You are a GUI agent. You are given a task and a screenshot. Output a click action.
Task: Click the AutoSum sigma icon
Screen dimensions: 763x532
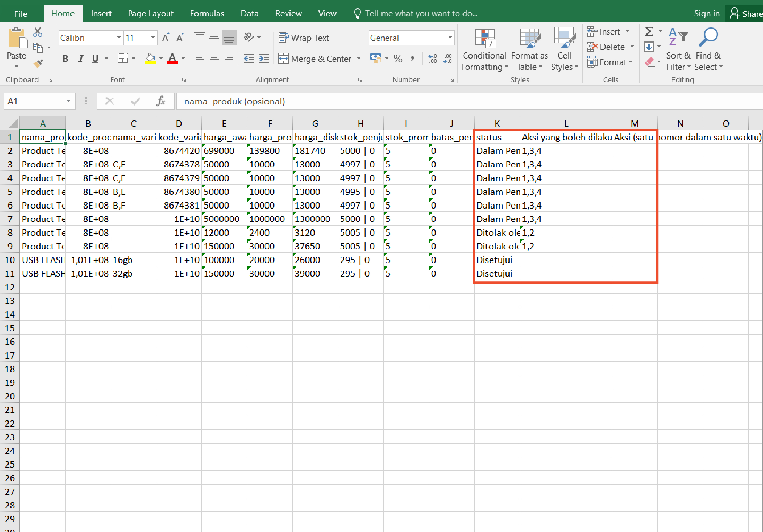point(649,32)
